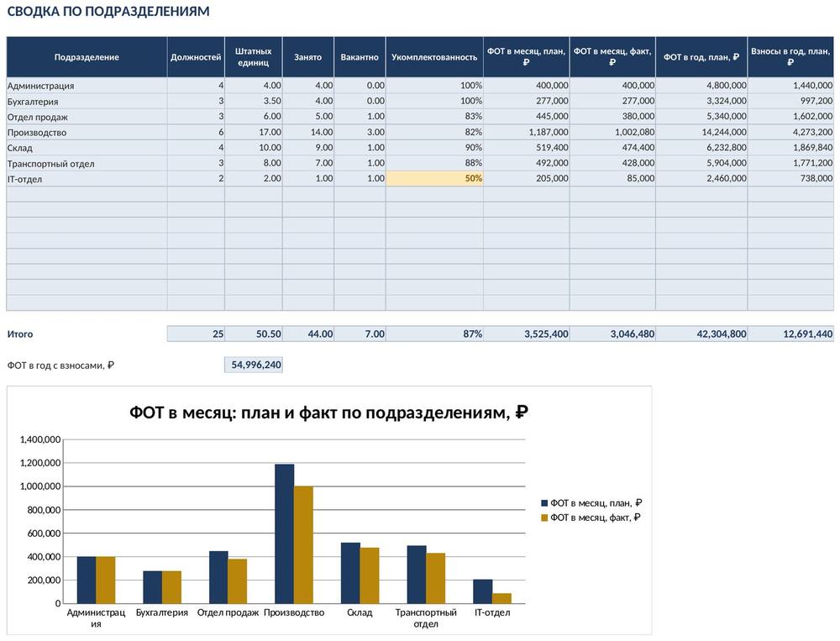Select Производство yearly payroll 14,244,000

point(701,132)
